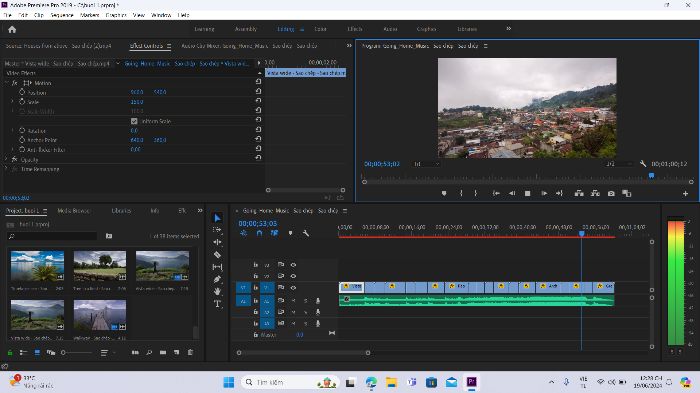This screenshot has width=700, height=393.
Task: Select the Slip tool
Action: pyautogui.click(x=217, y=267)
